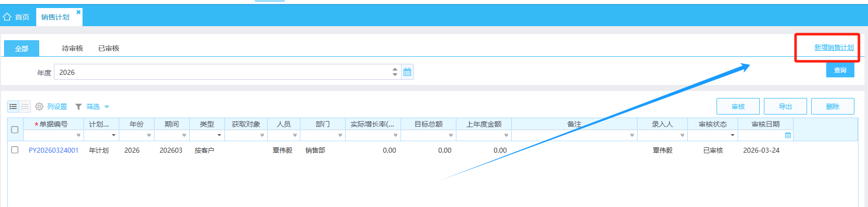Select the 待审核 filter tab

72,48
